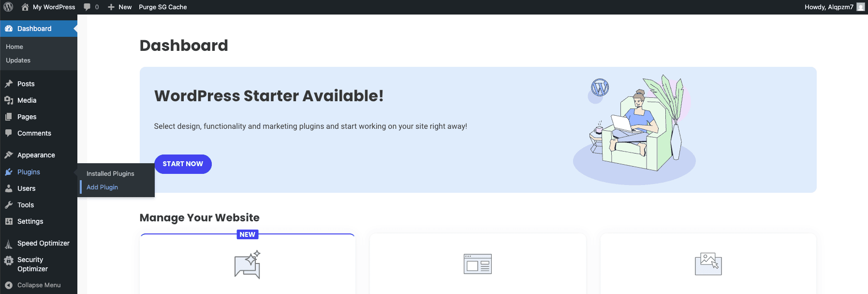
Task: Click the sparkle chat bubbles card icon
Action: (248, 264)
